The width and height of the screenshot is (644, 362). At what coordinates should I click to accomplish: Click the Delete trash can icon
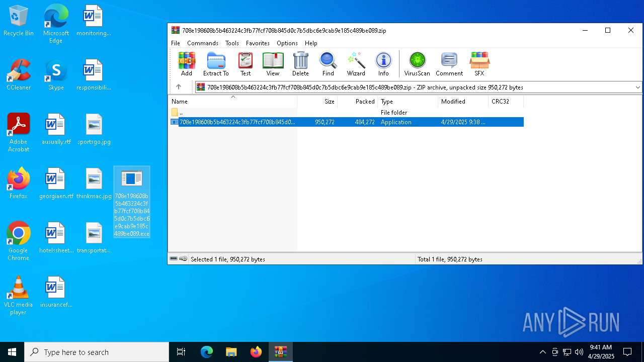click(x=300, y=64)
